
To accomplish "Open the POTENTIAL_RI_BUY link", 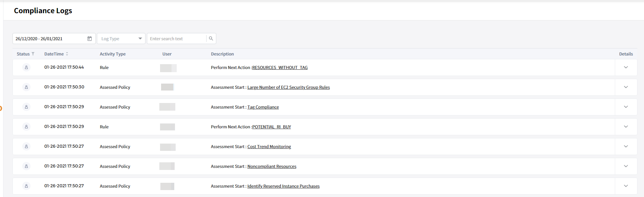I will [271, 127].
